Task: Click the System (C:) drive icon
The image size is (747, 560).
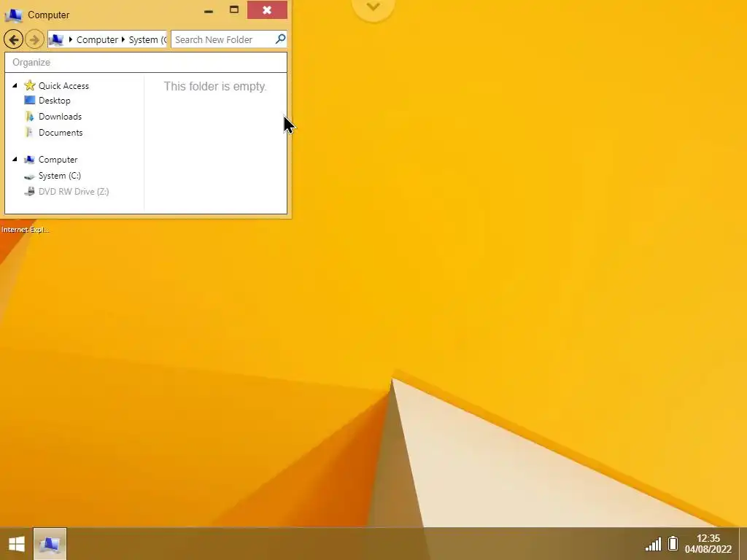Action: click(x=29, y=176)
